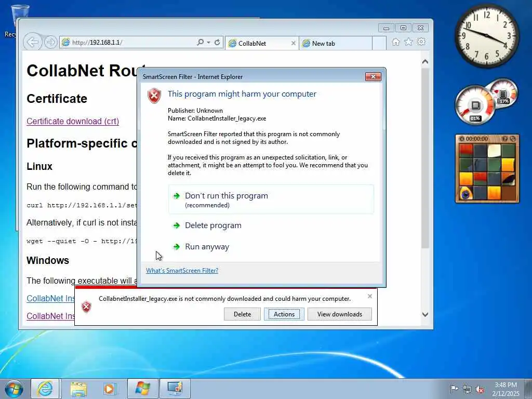The image size is (532, 399).
Task: Open the What's SmartScreen Filter? link
Action: pyautogui.click(x=182, y=270)
